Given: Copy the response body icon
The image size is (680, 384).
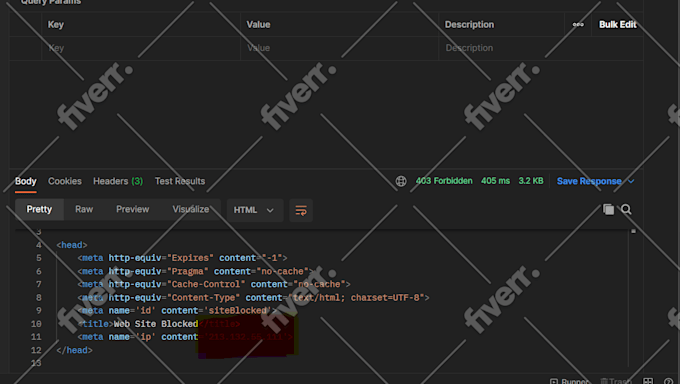Looking at the screenshot, I should click(x=608, y=210).
